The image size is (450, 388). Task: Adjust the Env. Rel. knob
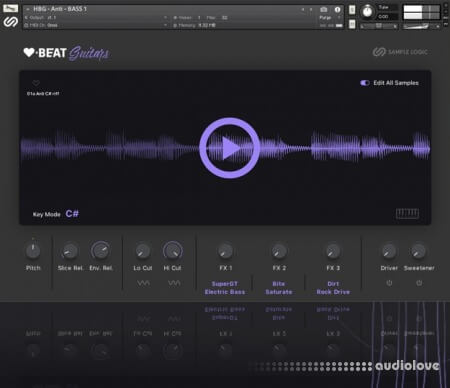click(x=100, y=251)
